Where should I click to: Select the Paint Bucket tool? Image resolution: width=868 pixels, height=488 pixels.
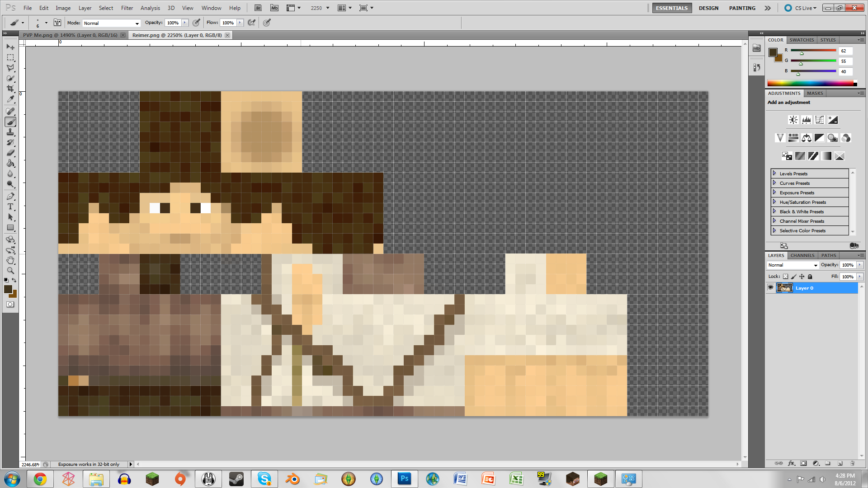(x=10, y=163)
